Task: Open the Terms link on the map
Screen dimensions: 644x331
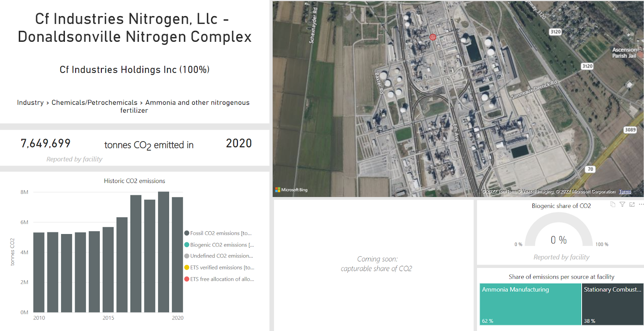Action: (625, 192)
